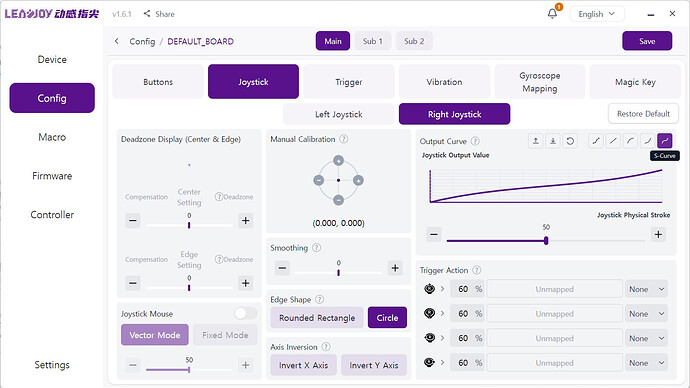Image resolution: width=690 pixels, height=388 pixels.
Task: Open None dropdown in joystick-up trigger row
Action: click(x=646, y=289)
